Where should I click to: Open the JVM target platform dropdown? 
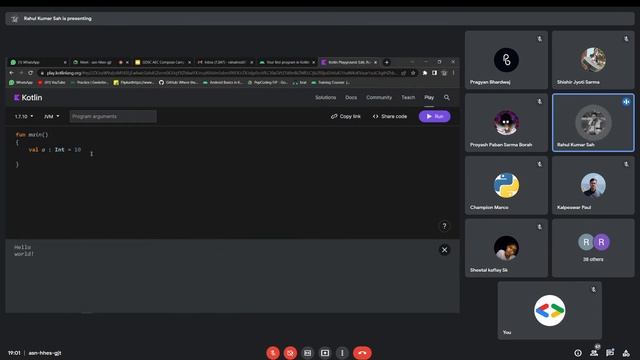click(x=51, y=116)
